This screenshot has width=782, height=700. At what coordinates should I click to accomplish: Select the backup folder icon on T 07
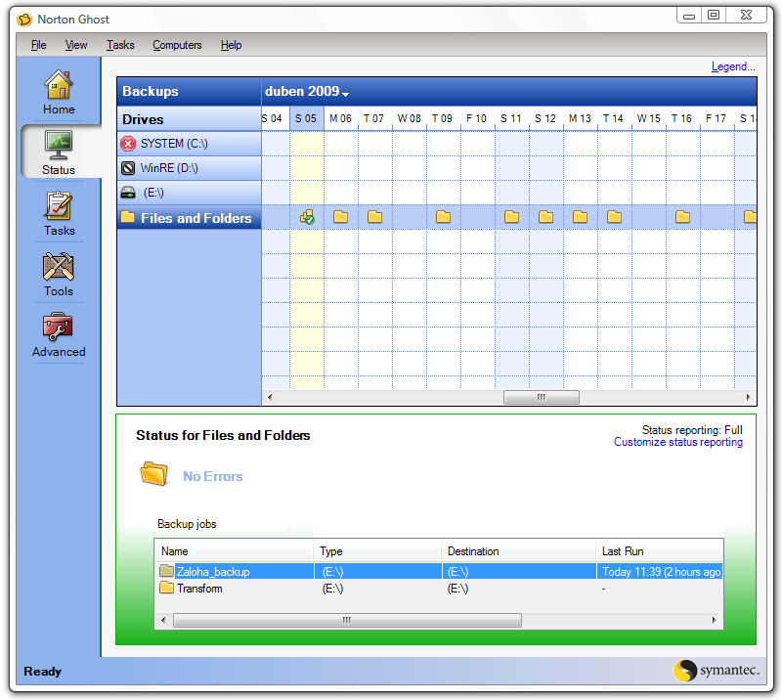point(375,217)
